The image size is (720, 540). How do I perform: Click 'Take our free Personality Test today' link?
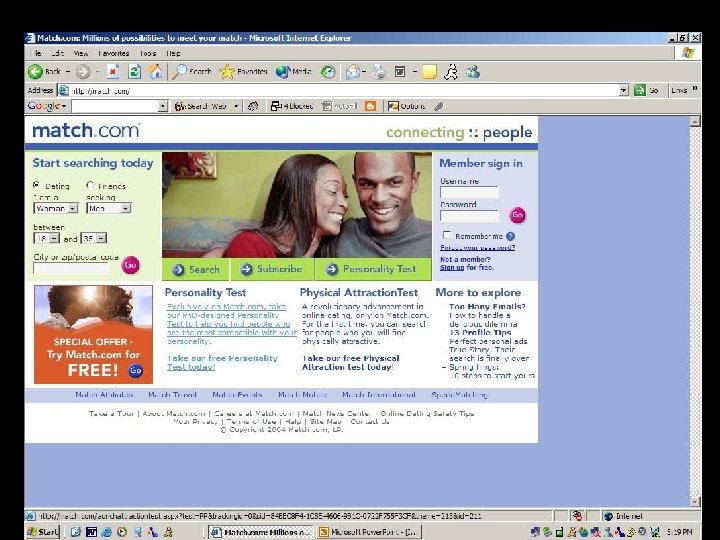(222, 362)
